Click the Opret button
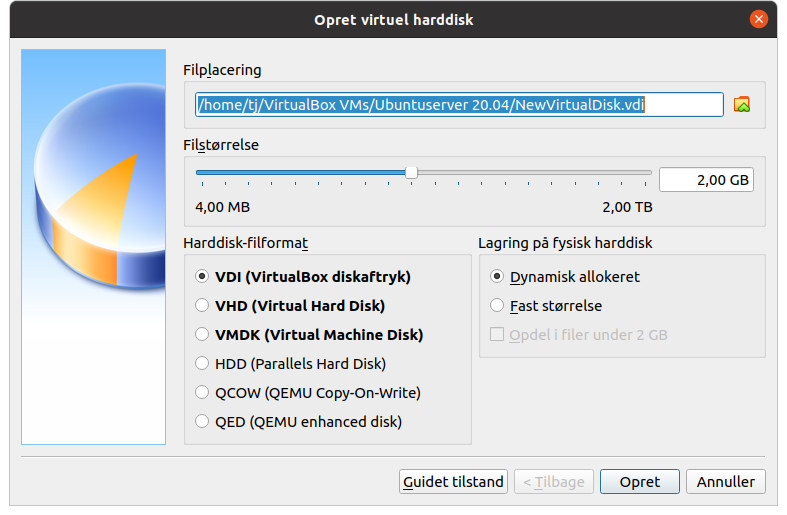787x515 pixels. pos(640,482)
